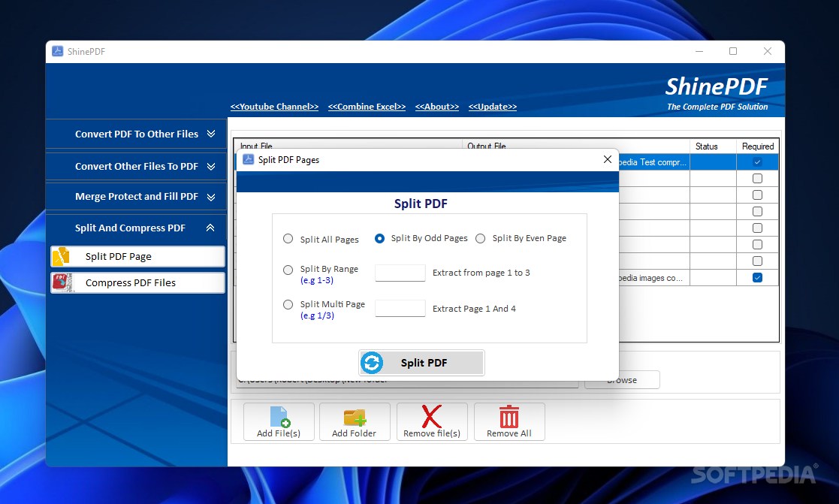This screenshot has height=504, width=839.
Task: Choose the Split By Range option
Action: (288, 270)
